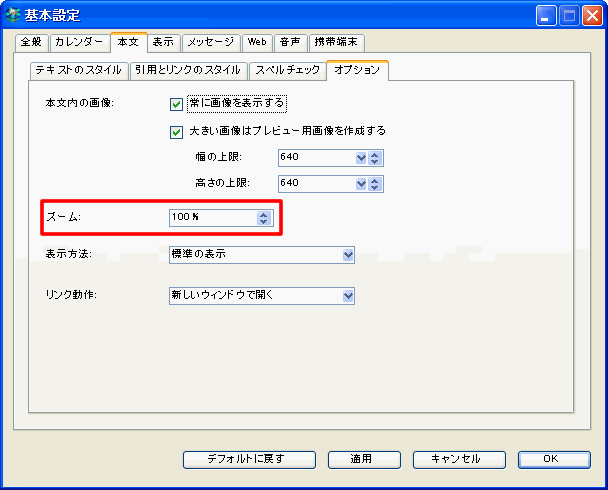
Task: Select the スペルチェック sub-tab
Action: pos(287,70)
